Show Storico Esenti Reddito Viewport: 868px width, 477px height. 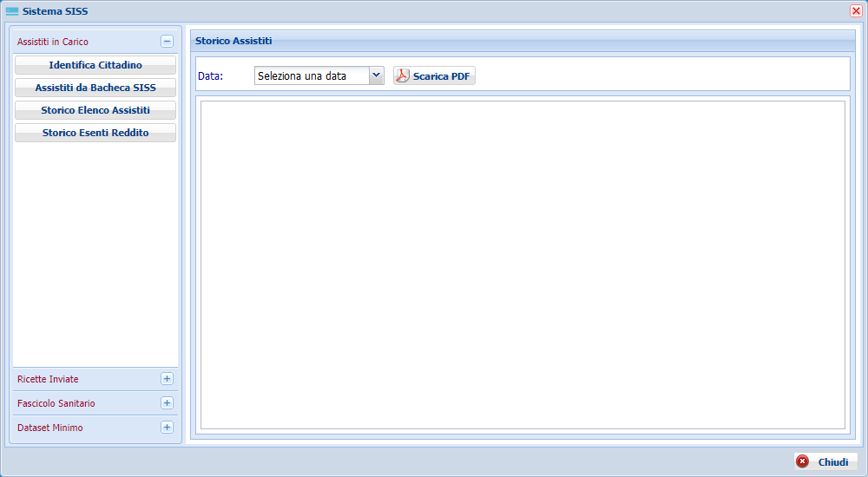(x=95, y=134)
